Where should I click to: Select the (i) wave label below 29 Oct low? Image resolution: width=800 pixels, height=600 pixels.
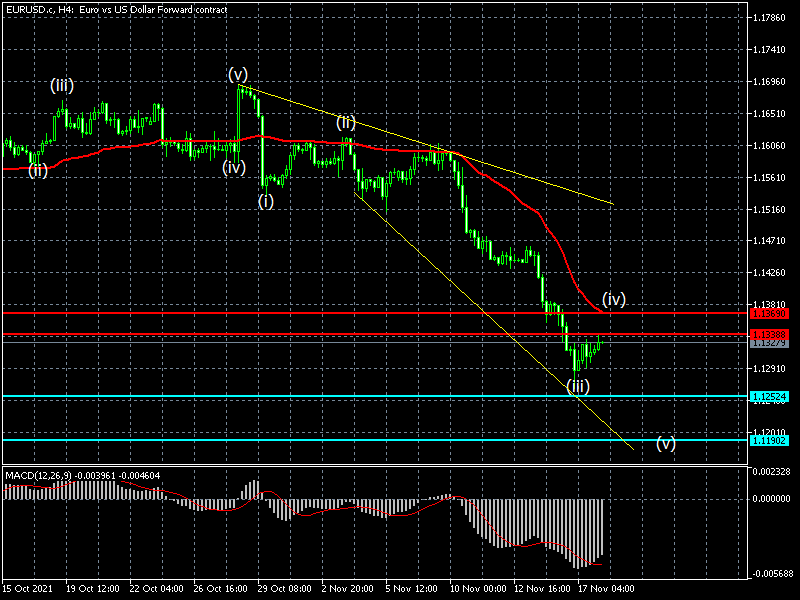265,202
